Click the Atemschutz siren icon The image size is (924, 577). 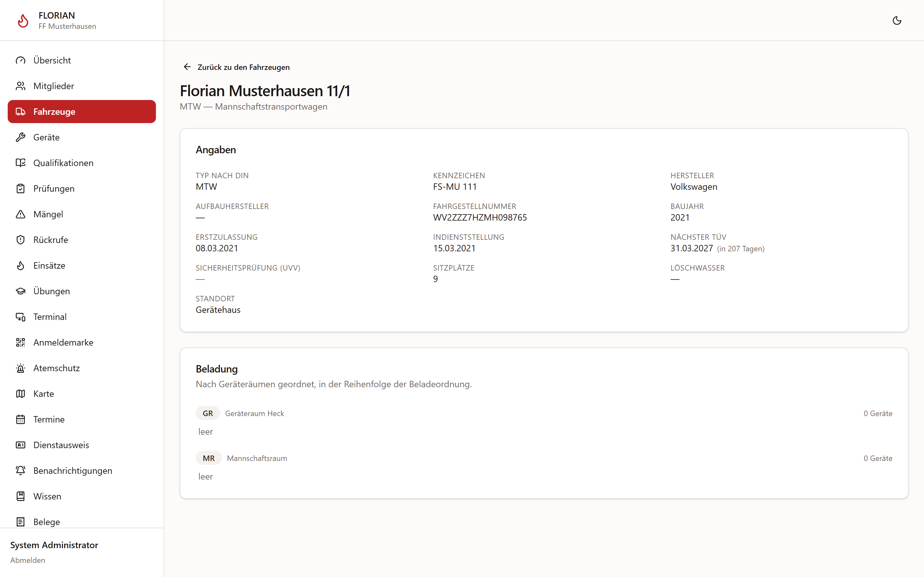21,368
